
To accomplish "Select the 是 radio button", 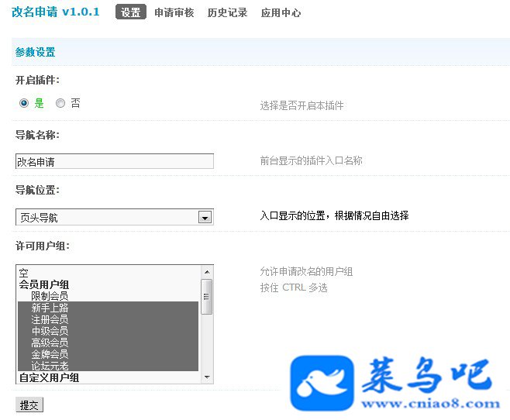I will click(x=24, y=103).
